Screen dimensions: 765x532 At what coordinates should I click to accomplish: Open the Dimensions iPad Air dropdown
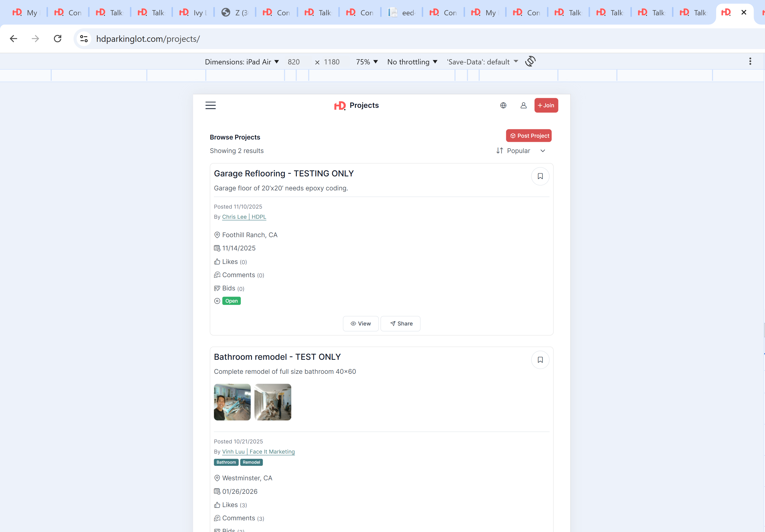(242, 62)
